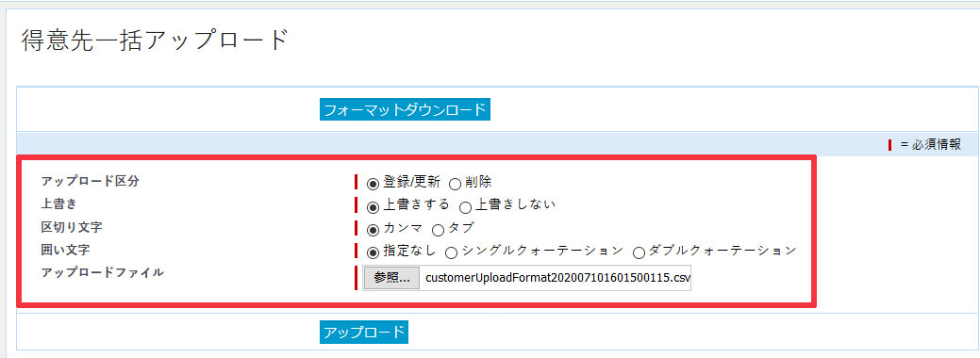Click the 上書き label

click(58, 204)
